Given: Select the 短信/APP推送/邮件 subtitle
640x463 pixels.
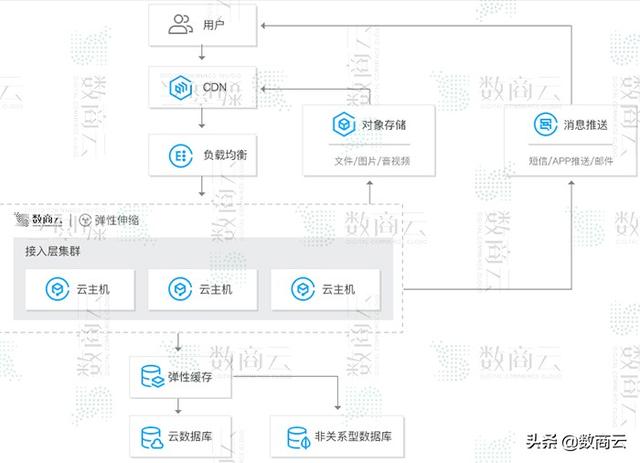Looking at the screenshot, I should 571,161.
